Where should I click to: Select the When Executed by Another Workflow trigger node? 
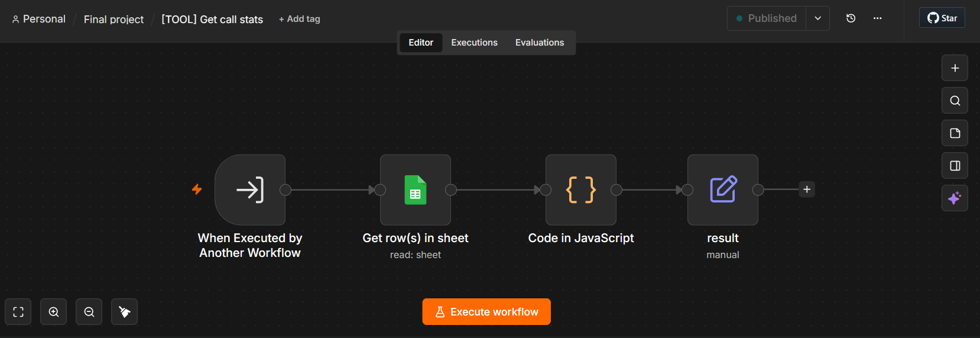[250, 190]
